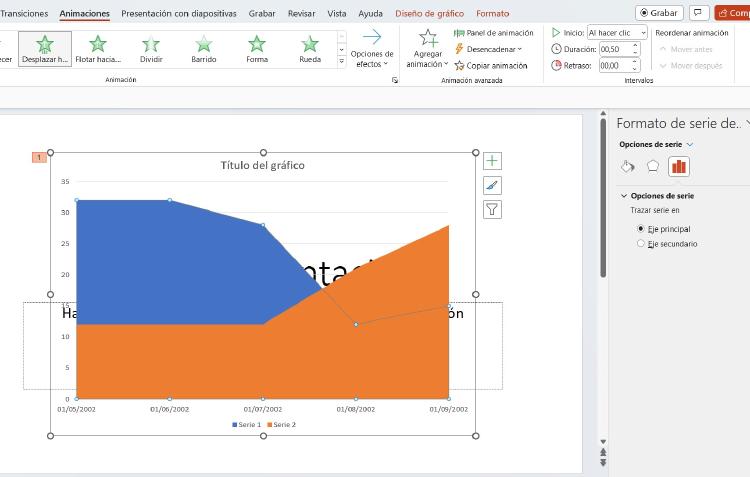This screenshot has height=477, width=750.
Task: Switch to Diseño de gráfico tab
Action: (x=429, y=14)
